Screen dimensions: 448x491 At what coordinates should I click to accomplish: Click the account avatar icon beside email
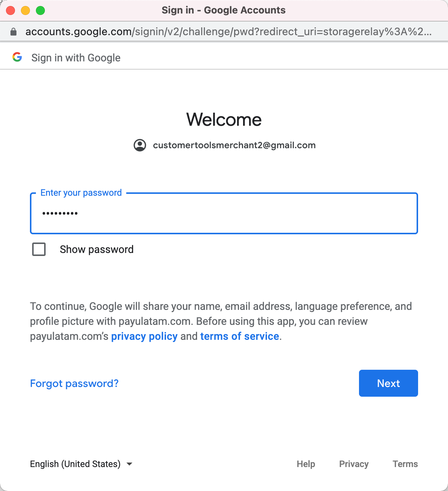[140, 145]
